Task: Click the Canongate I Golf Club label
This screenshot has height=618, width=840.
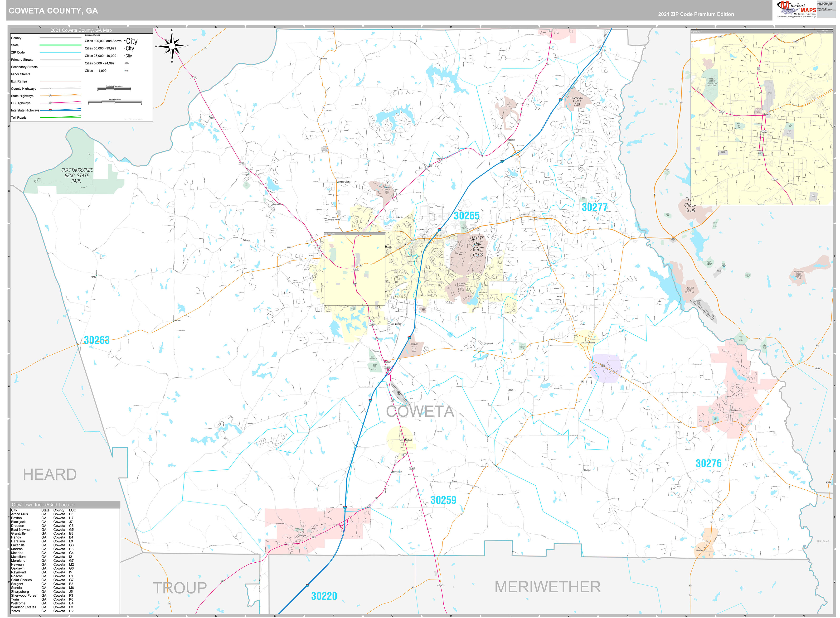Action: [x=577, y=101]
